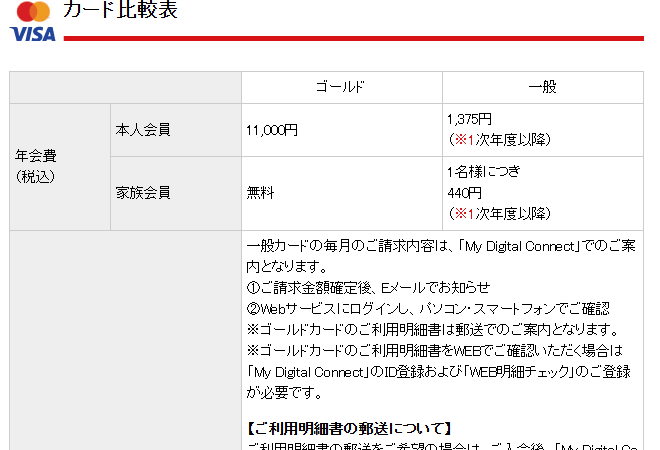Click ※1次年度以降 note under 1,375円

500,140
